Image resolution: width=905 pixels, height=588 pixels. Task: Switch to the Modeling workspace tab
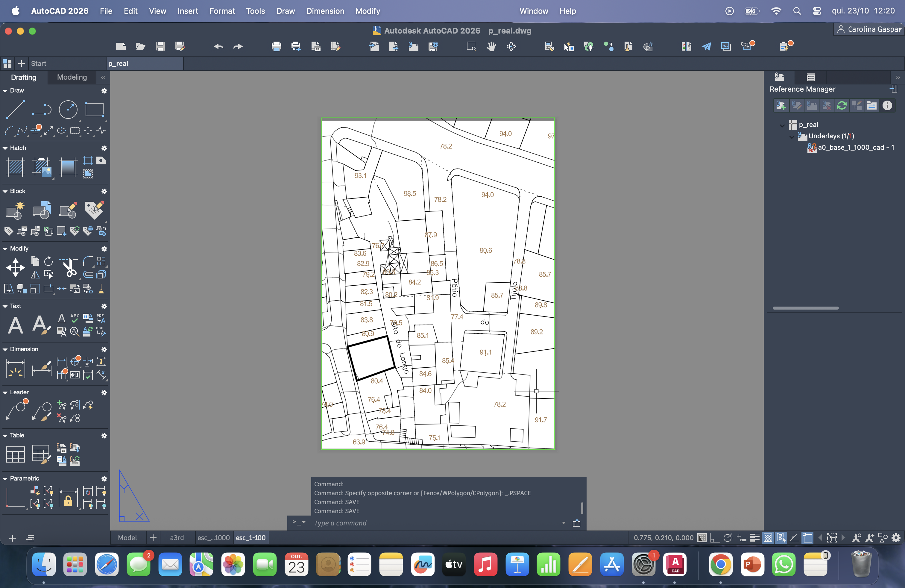click(x=72, y=77)
